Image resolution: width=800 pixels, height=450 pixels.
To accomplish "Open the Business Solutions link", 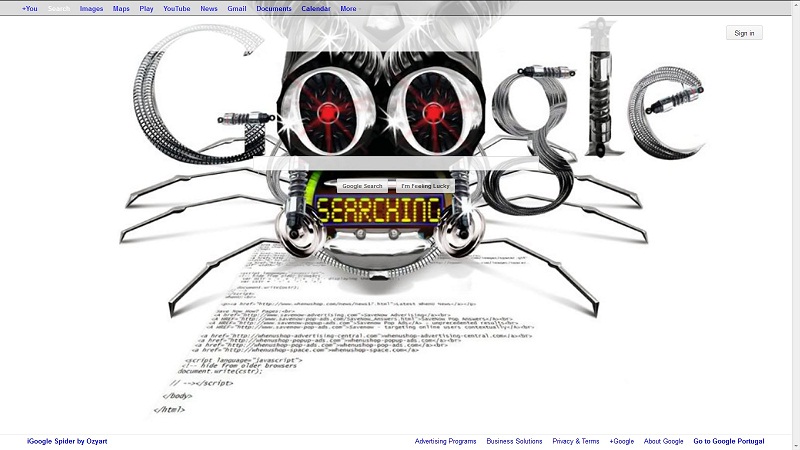I will (514, 441).
